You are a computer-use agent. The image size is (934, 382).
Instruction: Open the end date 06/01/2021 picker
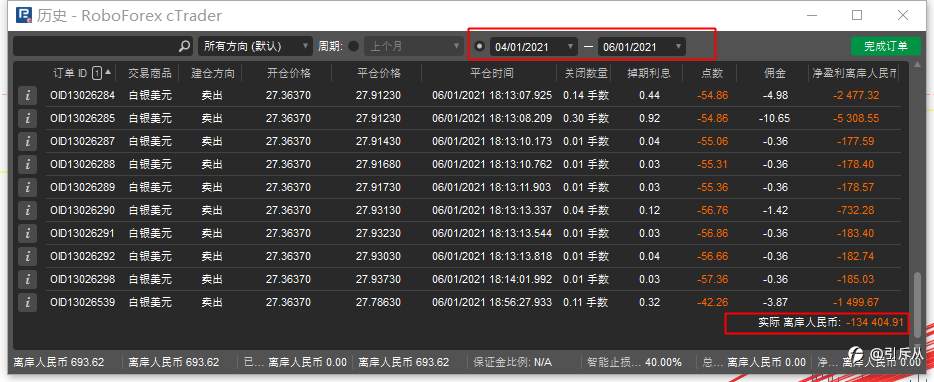coord(642,46)
